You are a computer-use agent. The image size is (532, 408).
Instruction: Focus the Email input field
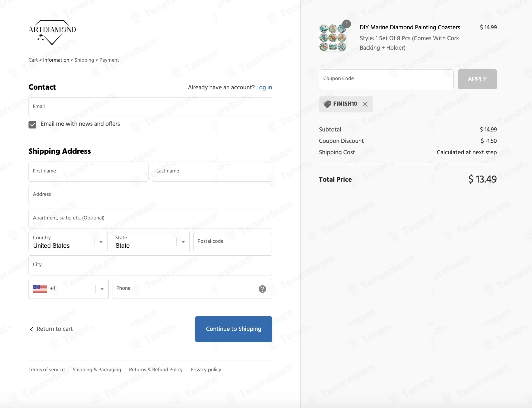pyautogui.click(x=150, y=107)
